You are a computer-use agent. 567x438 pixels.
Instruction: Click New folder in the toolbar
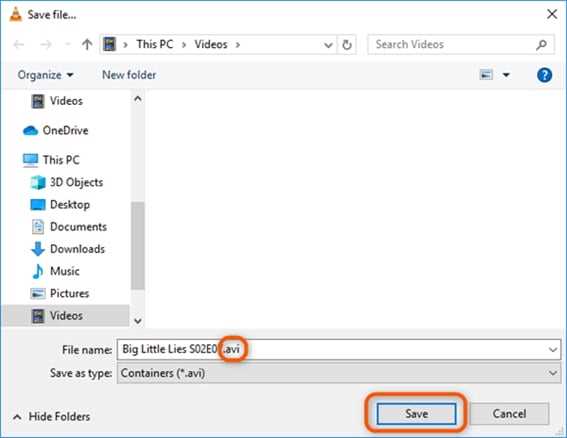[x=129, y=75]
